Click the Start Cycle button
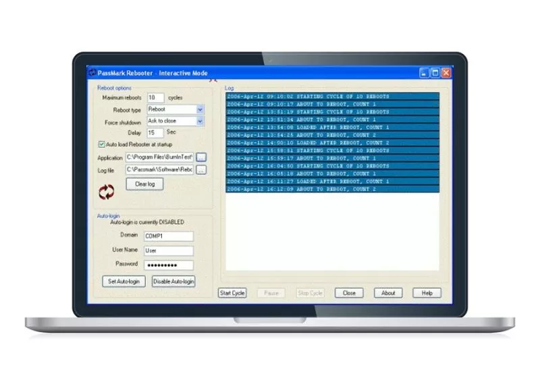 [232, 293]
